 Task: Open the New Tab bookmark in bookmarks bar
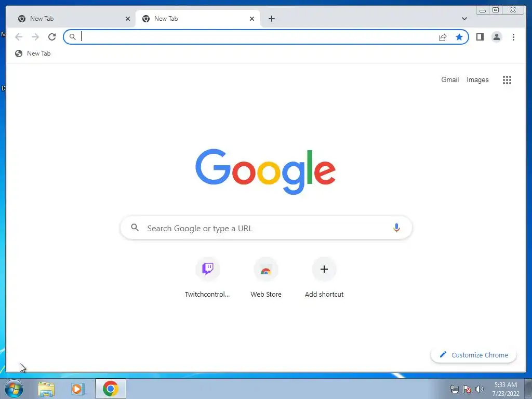33,54
